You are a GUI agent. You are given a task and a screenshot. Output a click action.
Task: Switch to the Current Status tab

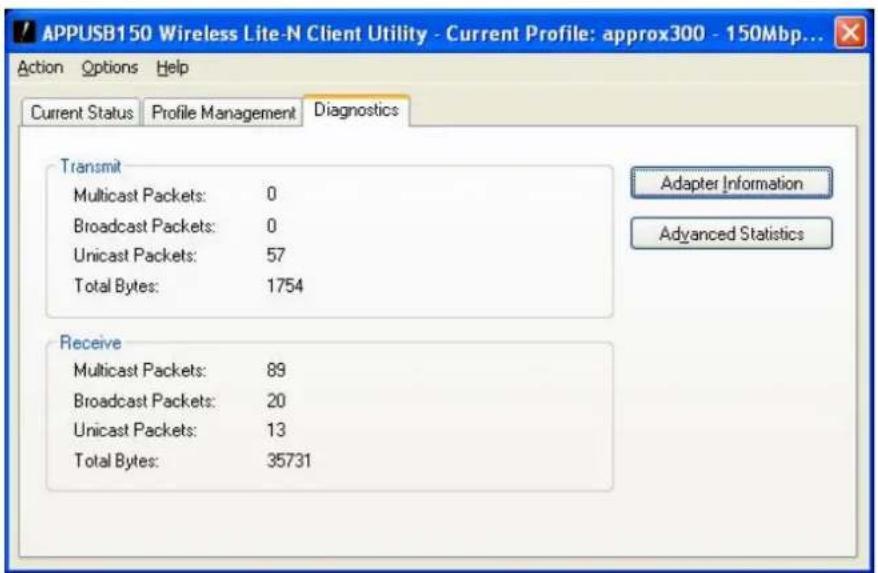(82, 113)
